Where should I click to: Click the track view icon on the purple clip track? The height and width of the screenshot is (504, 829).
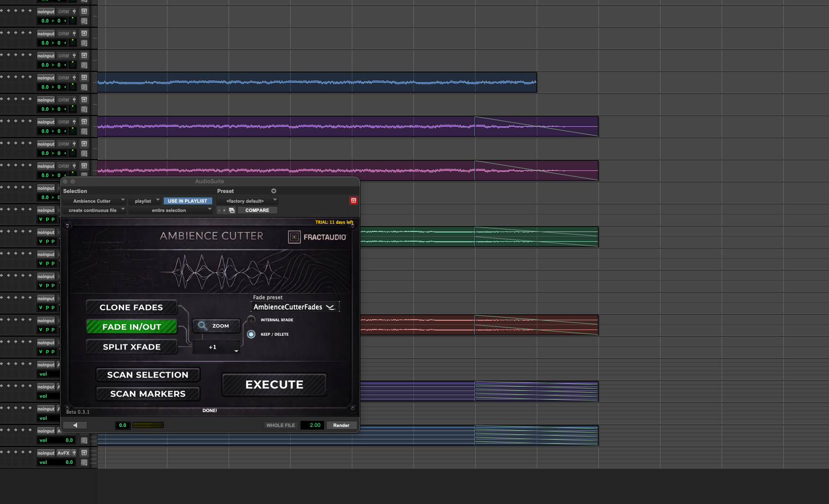(84, 122)
